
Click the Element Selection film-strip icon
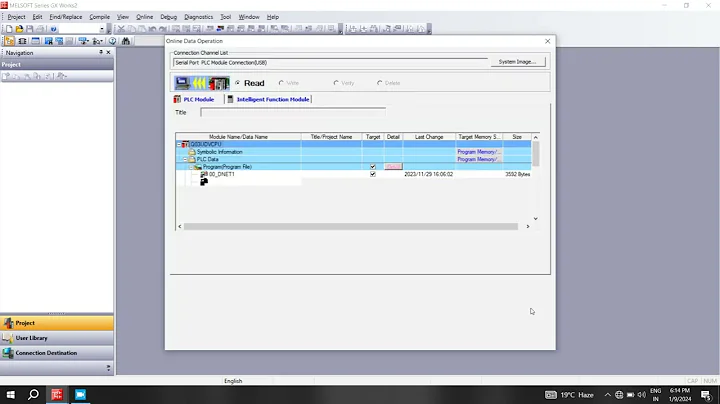click(x=22, y=41)
